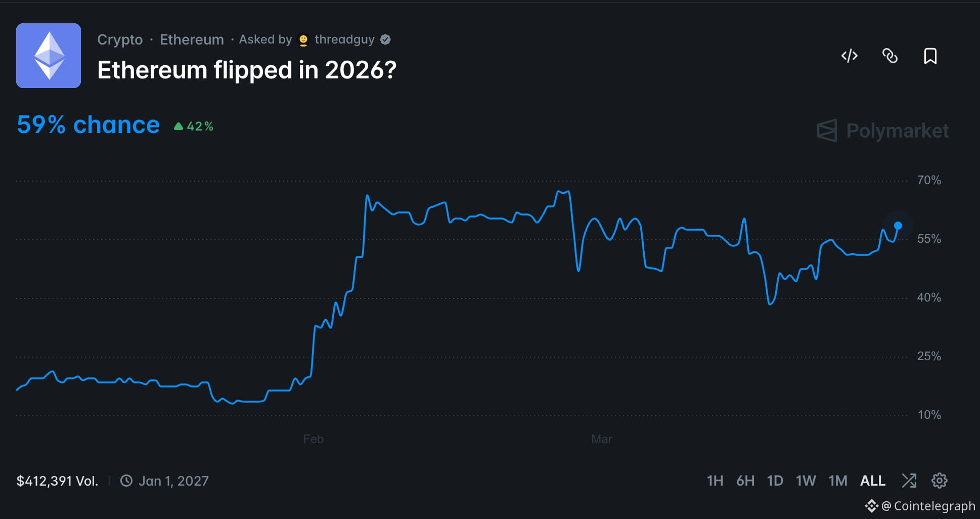Copy the market link icon
This screenshot has width=980, height=519.
[889, 56]
